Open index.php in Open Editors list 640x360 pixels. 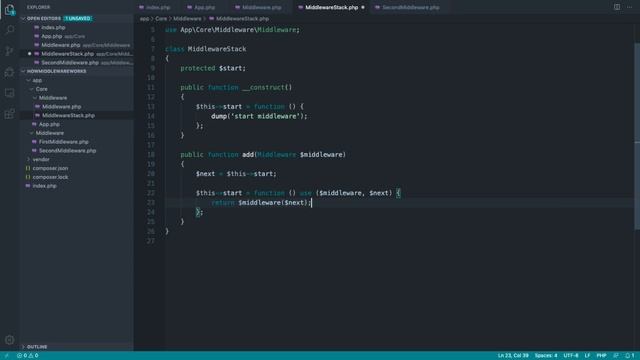(x=53, y=27)
